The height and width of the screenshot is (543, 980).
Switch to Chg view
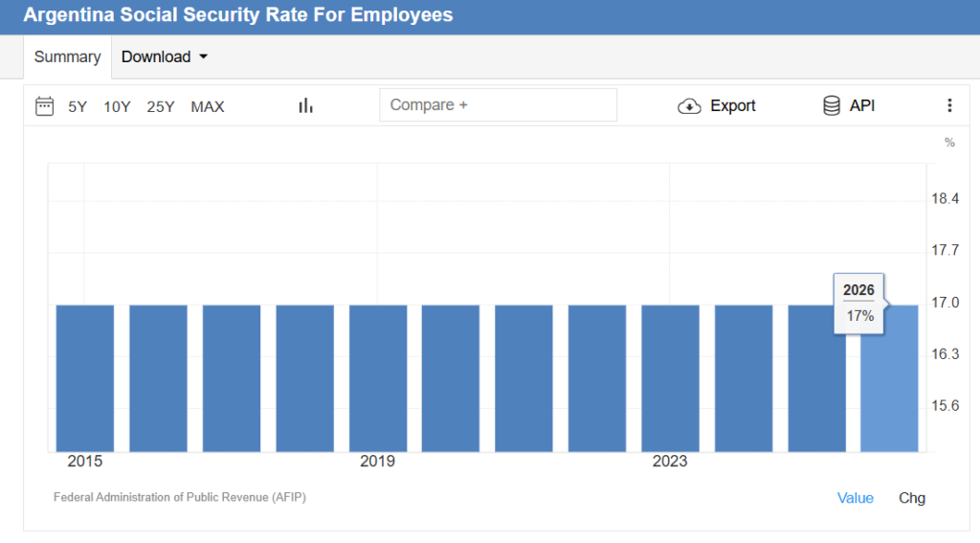tap(912, 498)
